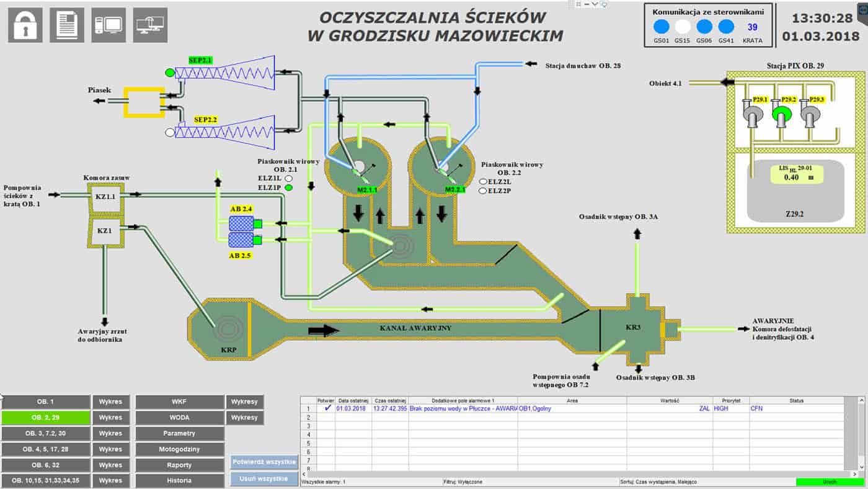Screen dimensions: 868x489
Task: Click the GS01 communication status indicator
Action: click(x=662, y=27)
